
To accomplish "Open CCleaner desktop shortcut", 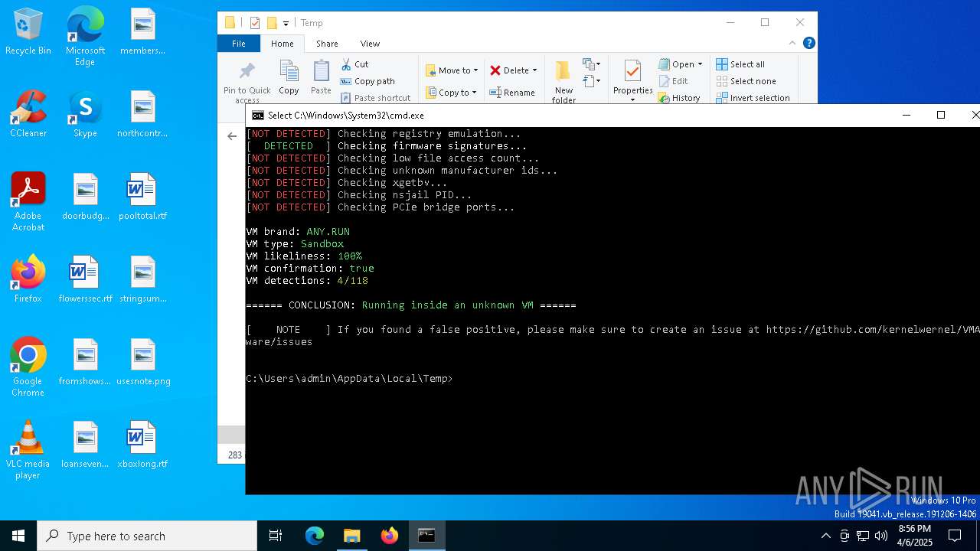I will pyautogui.click(x=28, y=114).
